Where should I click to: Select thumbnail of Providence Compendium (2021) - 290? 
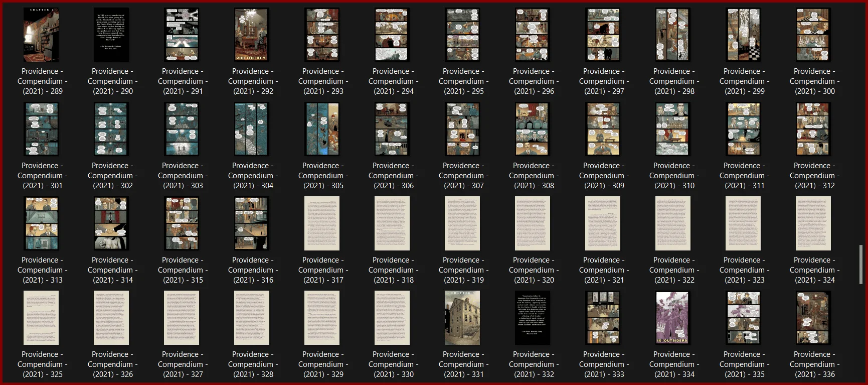[x=111, y=35]
